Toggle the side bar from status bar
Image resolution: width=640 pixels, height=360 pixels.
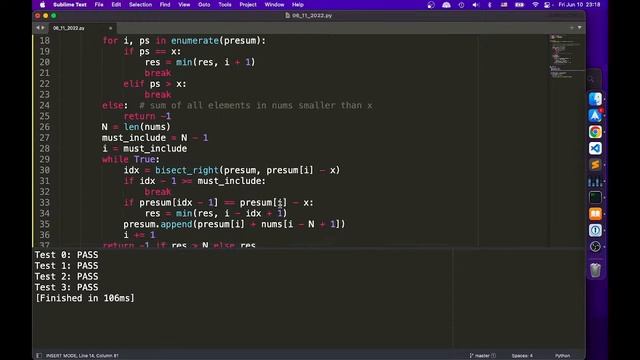point(39,356)
